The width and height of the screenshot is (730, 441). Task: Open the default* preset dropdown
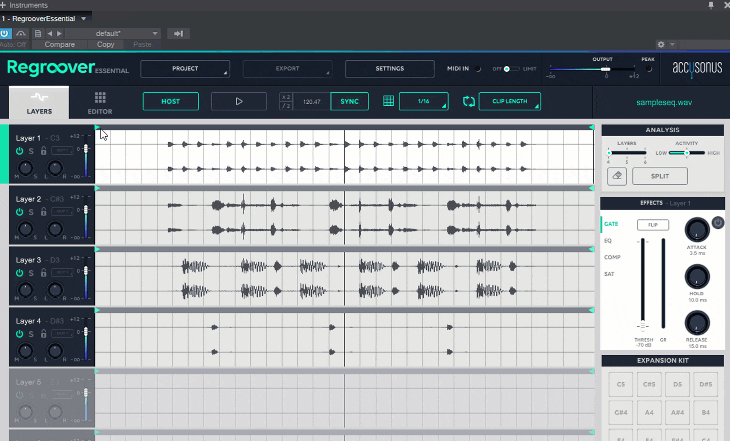[x=112, y=34]
